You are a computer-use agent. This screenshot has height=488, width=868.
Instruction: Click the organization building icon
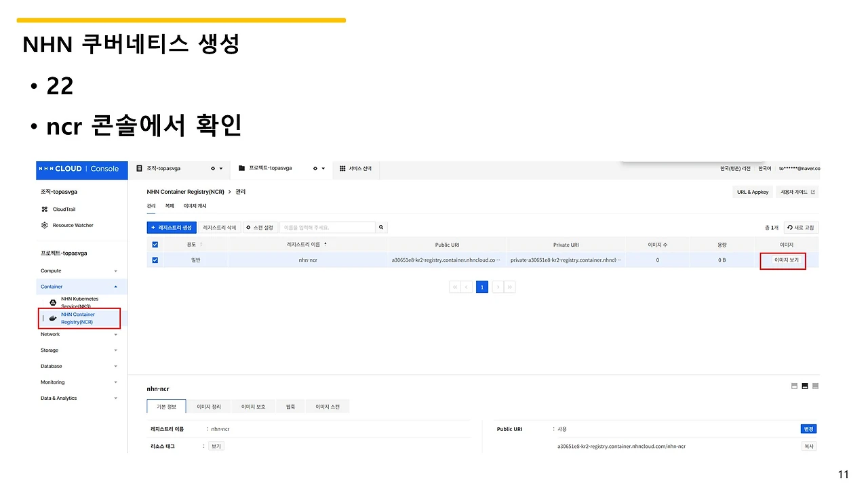(138, 168)
